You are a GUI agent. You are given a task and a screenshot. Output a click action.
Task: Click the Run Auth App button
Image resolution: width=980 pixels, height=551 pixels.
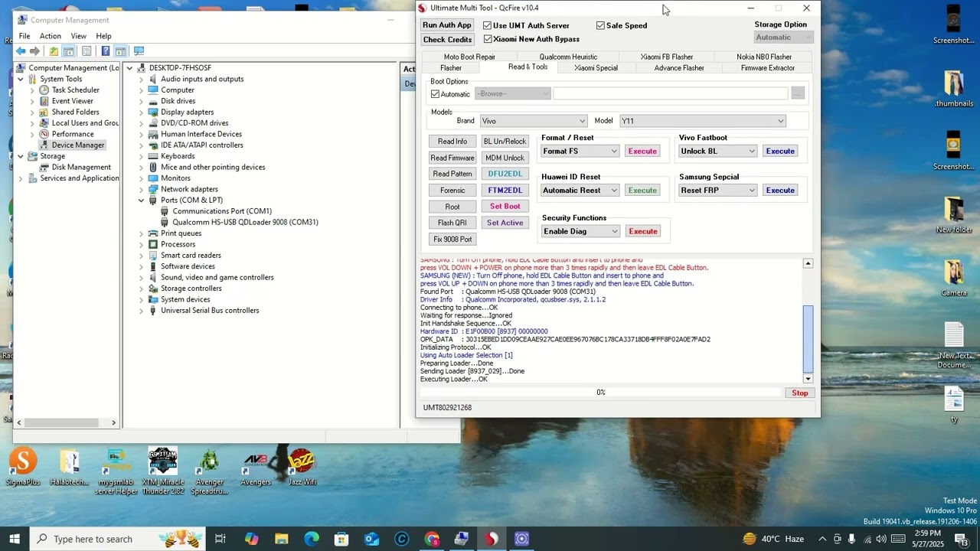pos(447,25)
